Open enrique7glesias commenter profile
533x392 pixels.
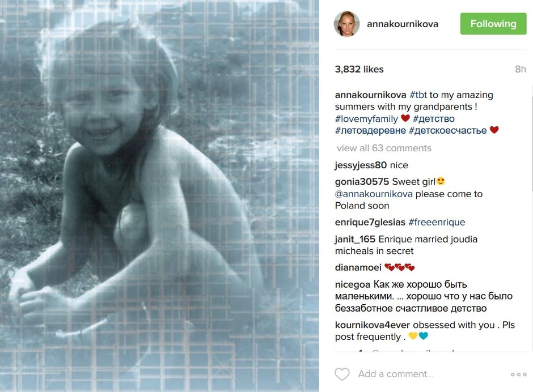pos(370,222)
